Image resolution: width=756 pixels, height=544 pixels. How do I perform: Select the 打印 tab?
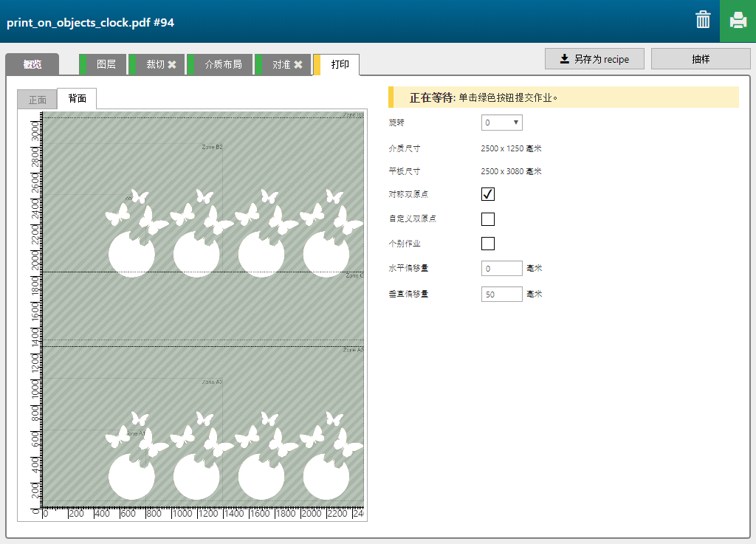click(x=336, y=64)
